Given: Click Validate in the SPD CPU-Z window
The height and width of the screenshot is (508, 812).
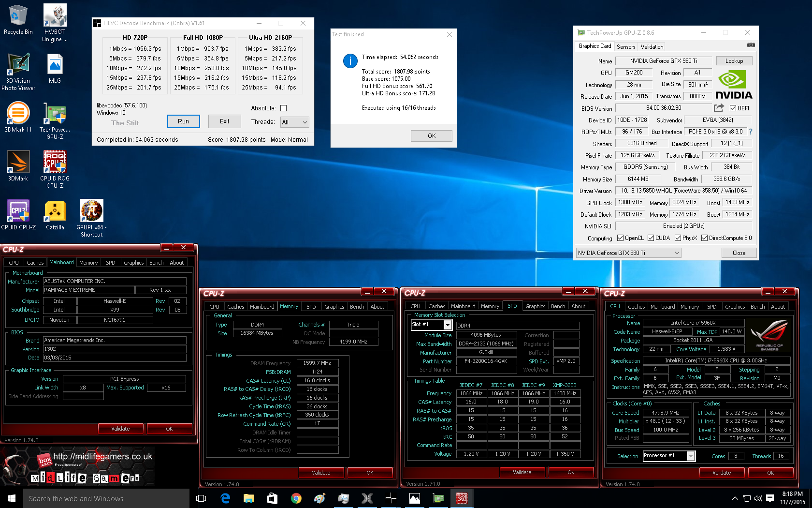Looking at the screenshot, I should 522,472.
